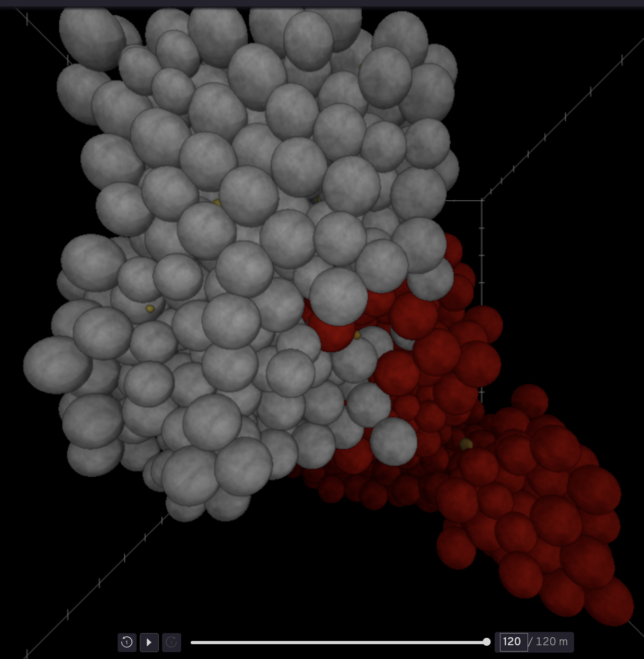
Task: Click the play triangle button
Action: [149, 642]
